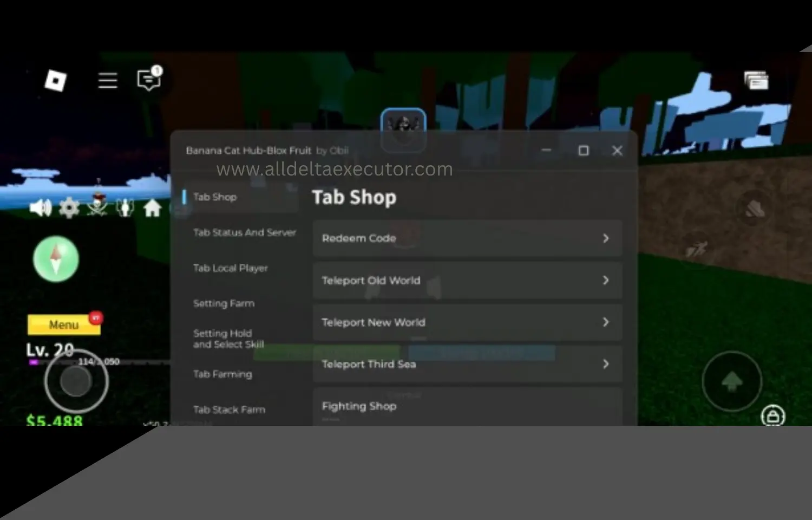
Task: Open the Roblox logo menu
Action: click(x=55, y=81)
